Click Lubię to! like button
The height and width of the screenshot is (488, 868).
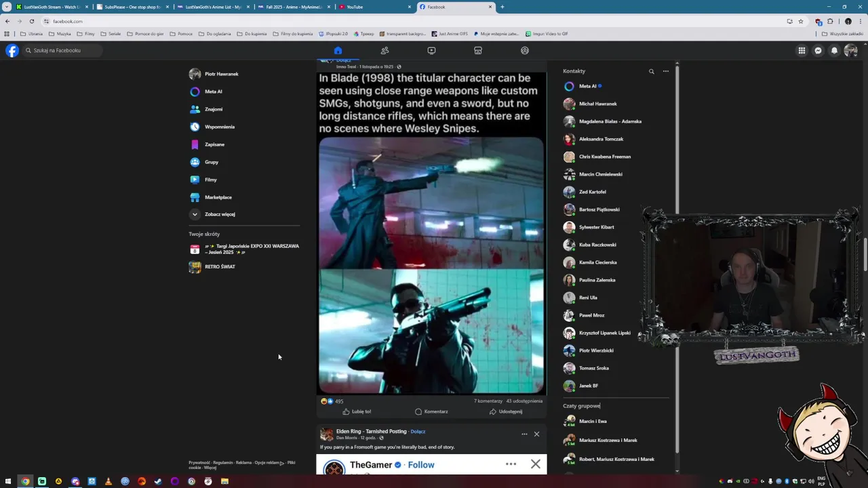(357, 411)
